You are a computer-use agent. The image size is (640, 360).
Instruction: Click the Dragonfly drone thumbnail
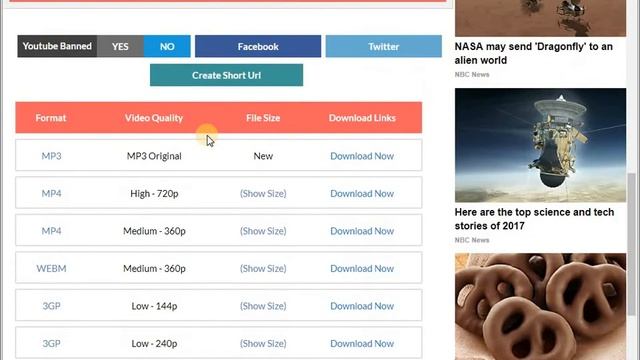540,18
